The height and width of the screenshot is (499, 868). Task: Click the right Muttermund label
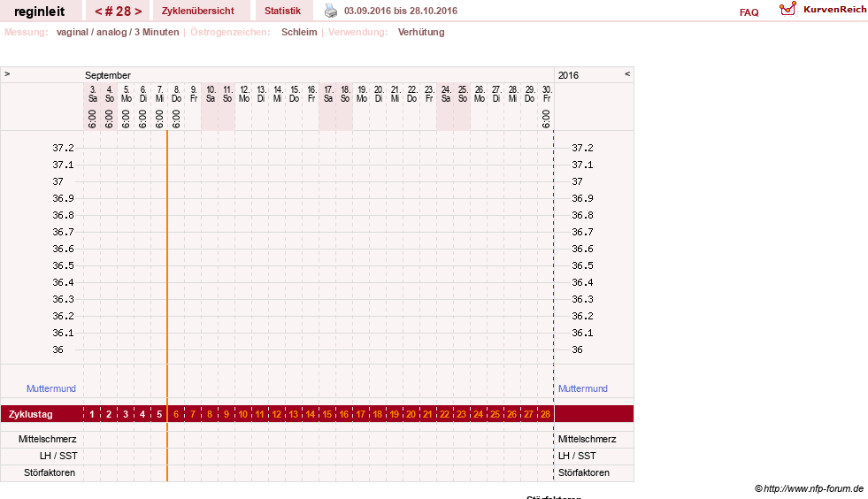click(582, 388)
